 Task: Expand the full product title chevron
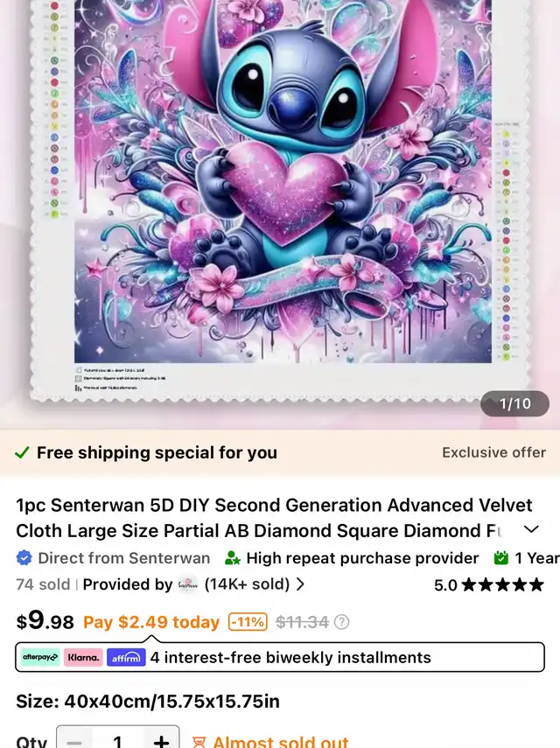[531, 529]
